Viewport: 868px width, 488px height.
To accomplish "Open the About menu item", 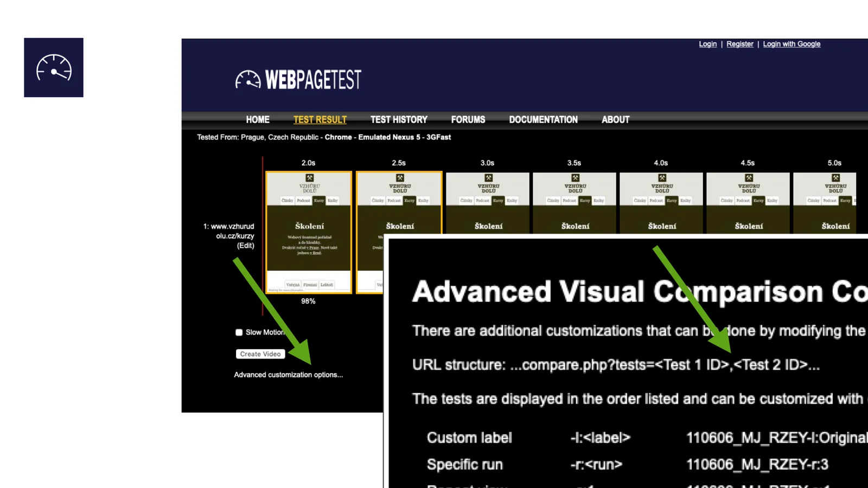I will [615, 120].
